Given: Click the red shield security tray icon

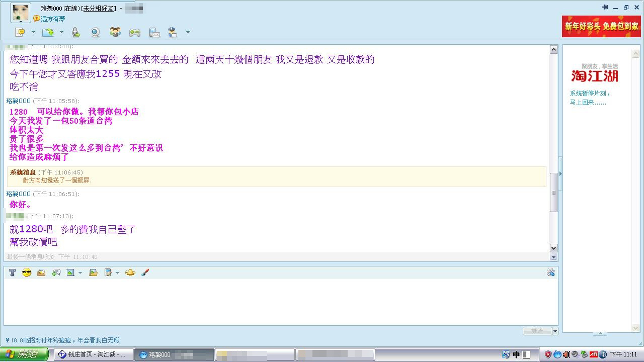Looking at the screenshot, I should click(x=548, y=354).
